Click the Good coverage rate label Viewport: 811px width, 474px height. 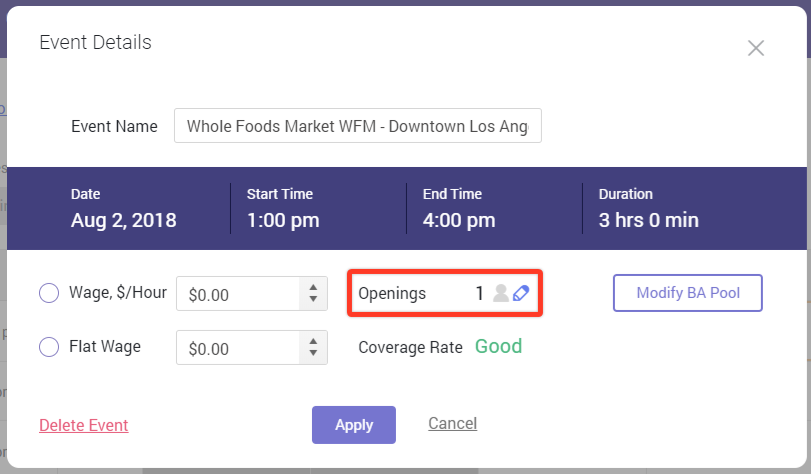click(x=499, y=346)
